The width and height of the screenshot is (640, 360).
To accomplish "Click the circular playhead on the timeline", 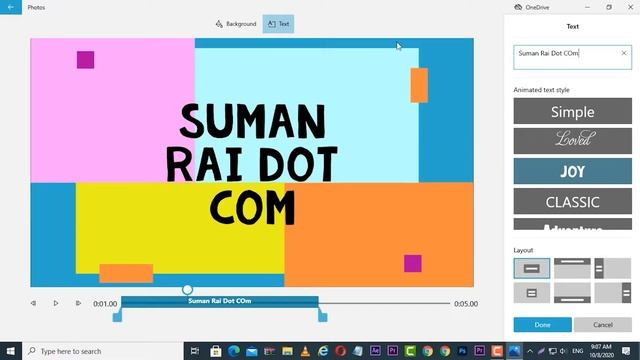I will (187, 290).
